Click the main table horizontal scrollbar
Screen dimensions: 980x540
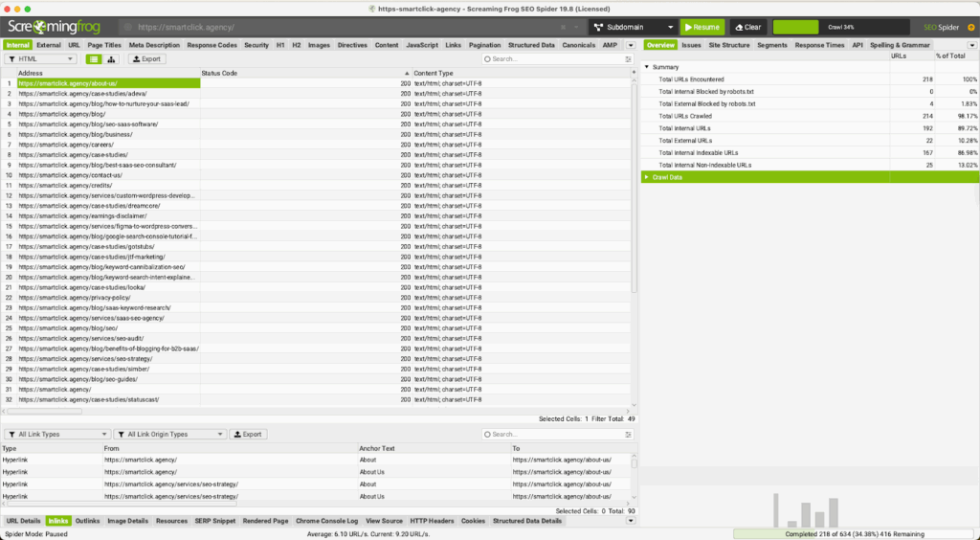[x=45, y=412]
